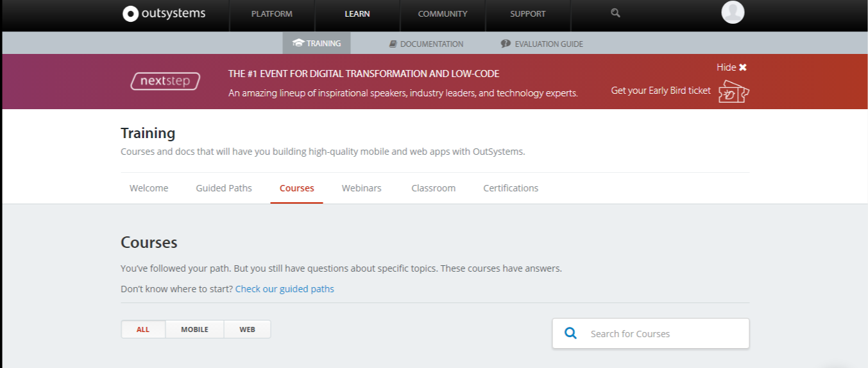Open the user profile avatar

733,13
